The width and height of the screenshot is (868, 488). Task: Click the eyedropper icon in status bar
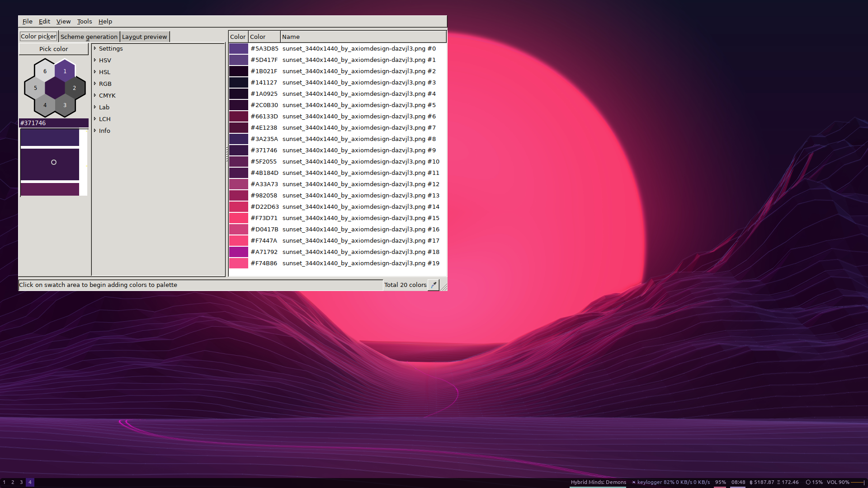coord(434,285)
